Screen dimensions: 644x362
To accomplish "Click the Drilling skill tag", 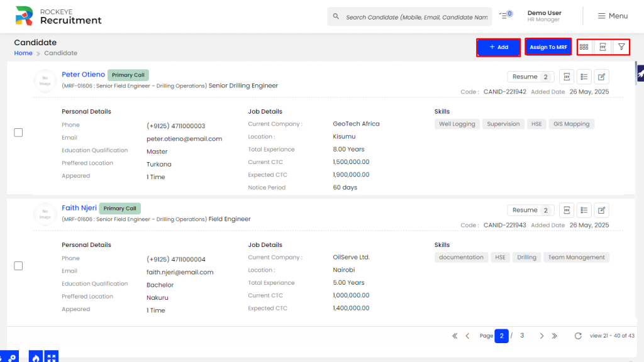I will [x=526, y=257].
